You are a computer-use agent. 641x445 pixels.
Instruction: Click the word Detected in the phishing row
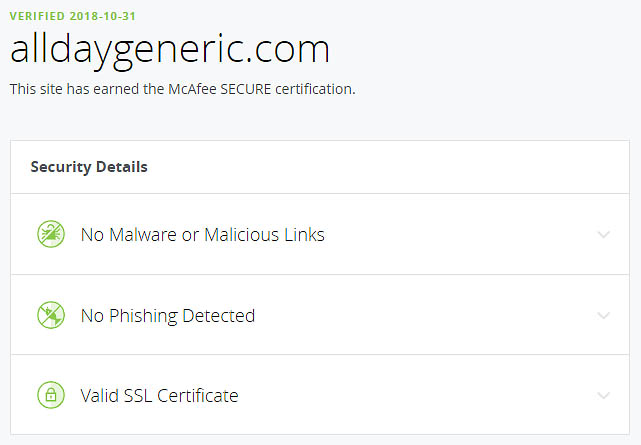[x=219, y=315]
